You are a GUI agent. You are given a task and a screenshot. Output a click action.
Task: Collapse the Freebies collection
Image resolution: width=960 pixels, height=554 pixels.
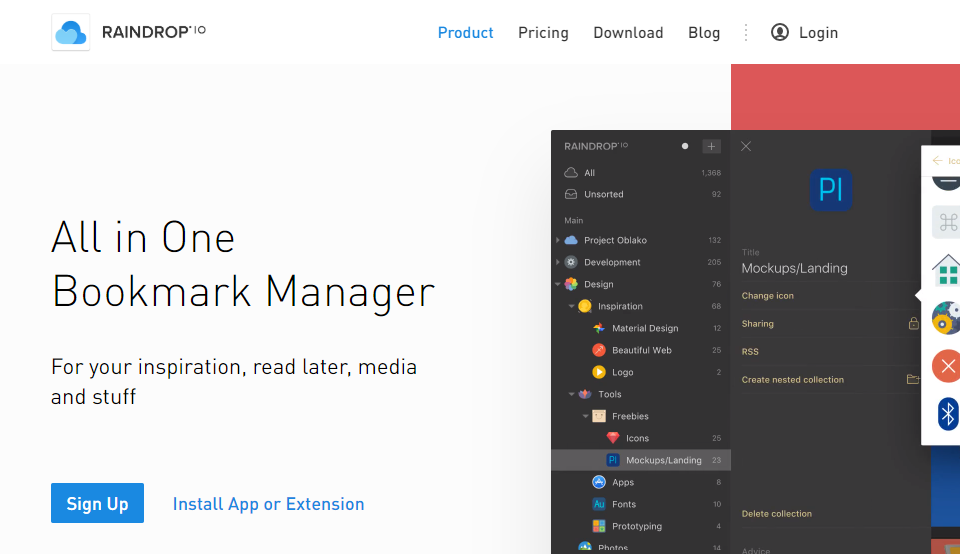(x=585, y=416)
